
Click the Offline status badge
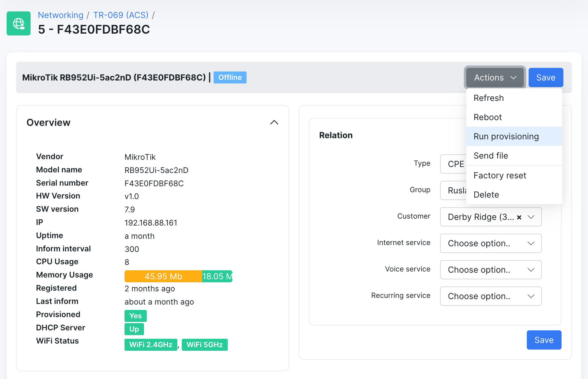(x=230, y=77)
